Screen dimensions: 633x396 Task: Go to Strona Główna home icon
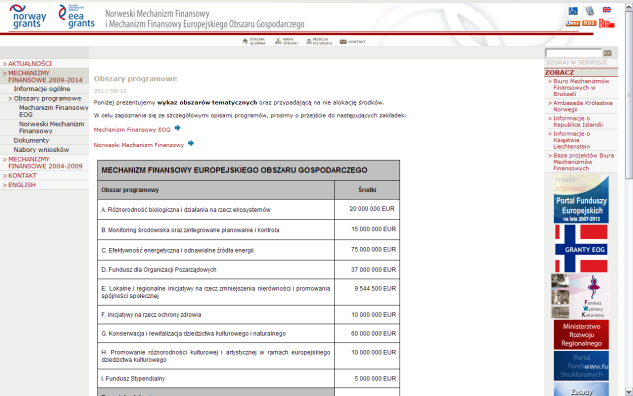coord(254,42)
